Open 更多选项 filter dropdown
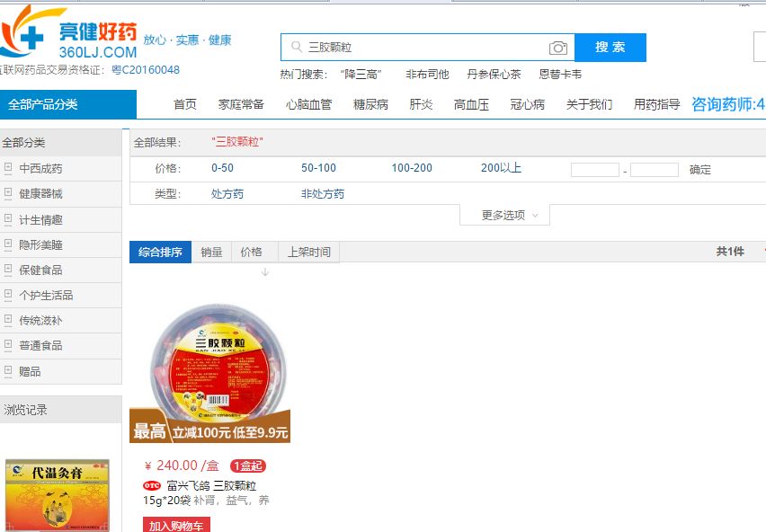 tap(504, 216)
